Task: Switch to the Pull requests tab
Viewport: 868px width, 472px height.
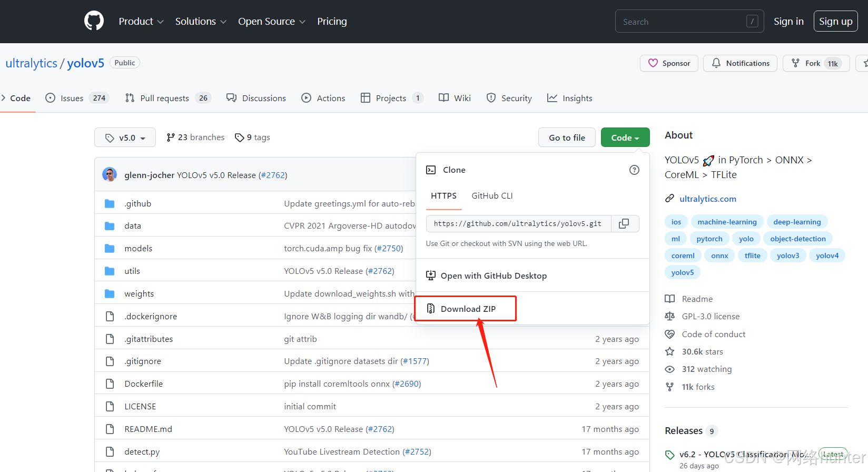Action: [x=168, y=98]
